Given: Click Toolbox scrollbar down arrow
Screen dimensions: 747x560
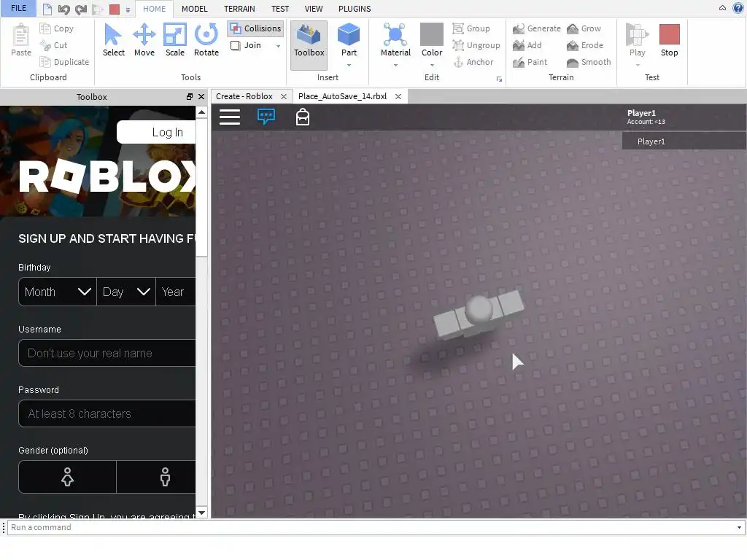Looking at the screenshot, I should pyautogui.click(x=201, y=513).
